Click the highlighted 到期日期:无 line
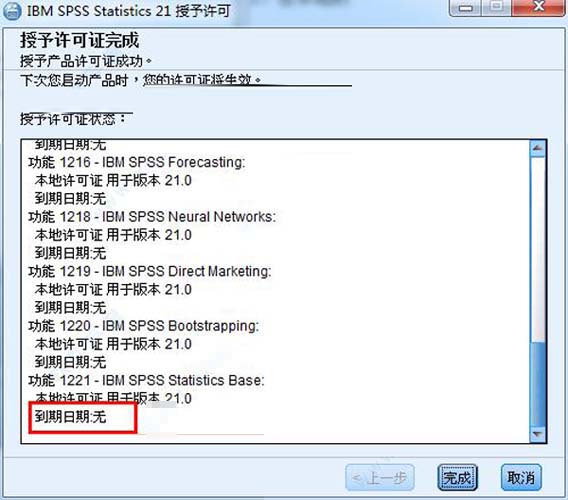 pos(70,417)
